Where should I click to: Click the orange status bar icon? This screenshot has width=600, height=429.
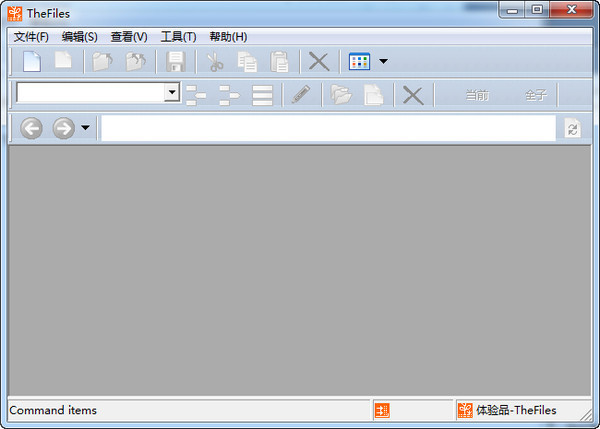(x=382, y=411)
